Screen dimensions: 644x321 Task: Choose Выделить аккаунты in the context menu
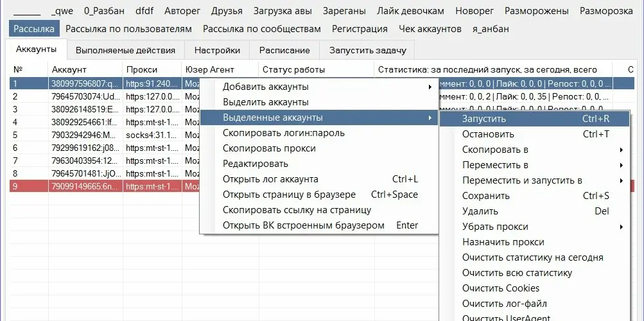tap(319, 102)
